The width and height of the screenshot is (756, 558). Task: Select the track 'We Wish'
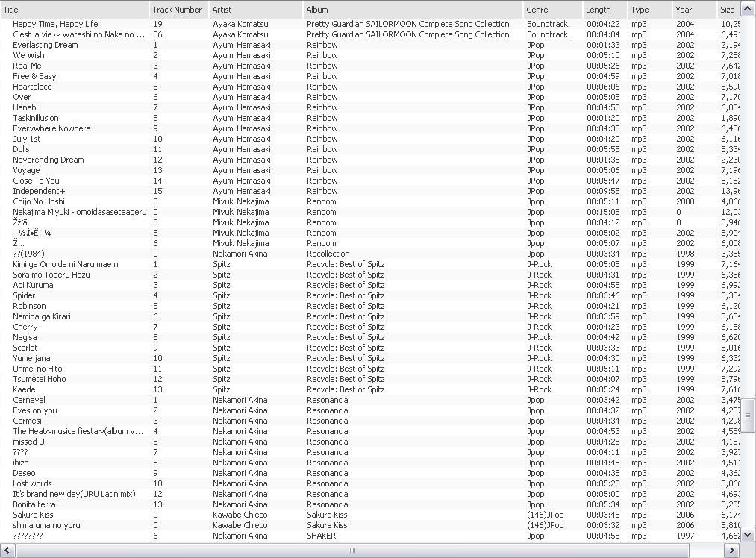pyautogui.click(x=28, y=55)
